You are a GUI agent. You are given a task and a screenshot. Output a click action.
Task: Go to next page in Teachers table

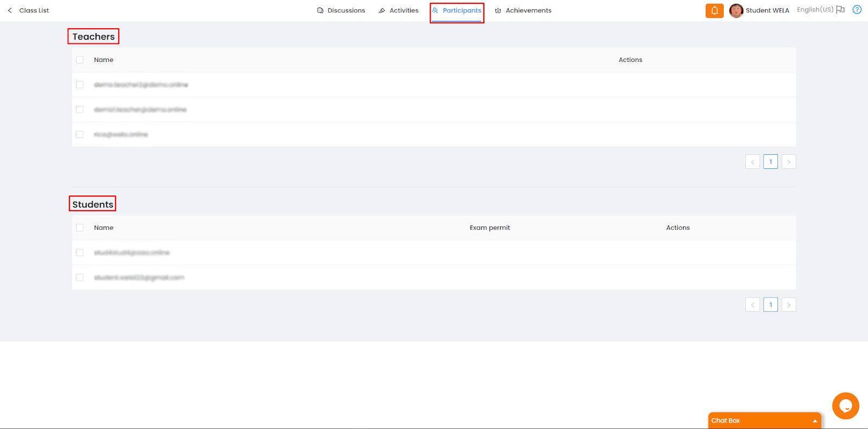pos(788,162)
